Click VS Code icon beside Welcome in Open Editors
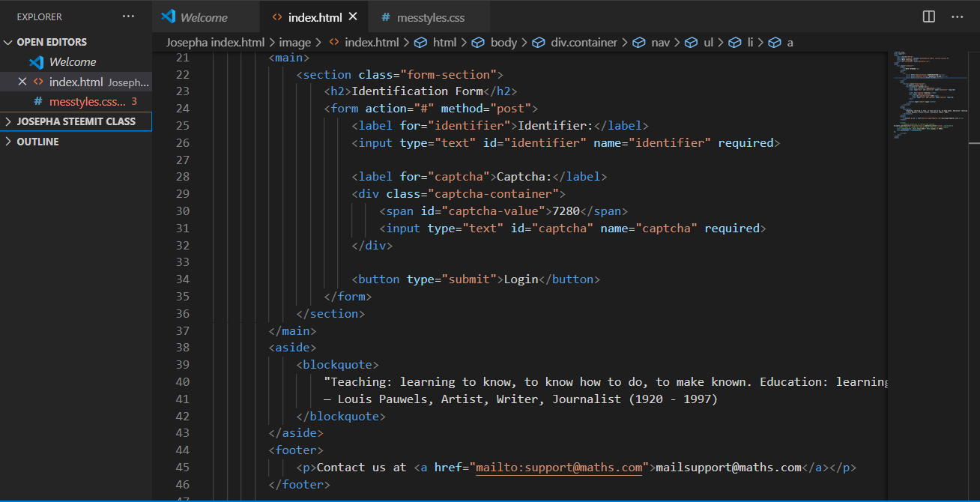 pos(36,62)
